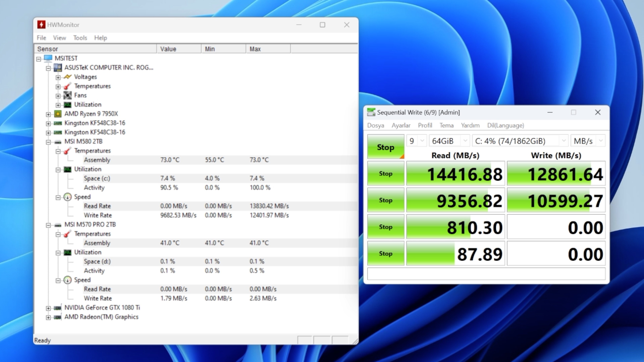Click the Utilization icon under ASUSTeK
644x362 pixels.
pos(67,105)
